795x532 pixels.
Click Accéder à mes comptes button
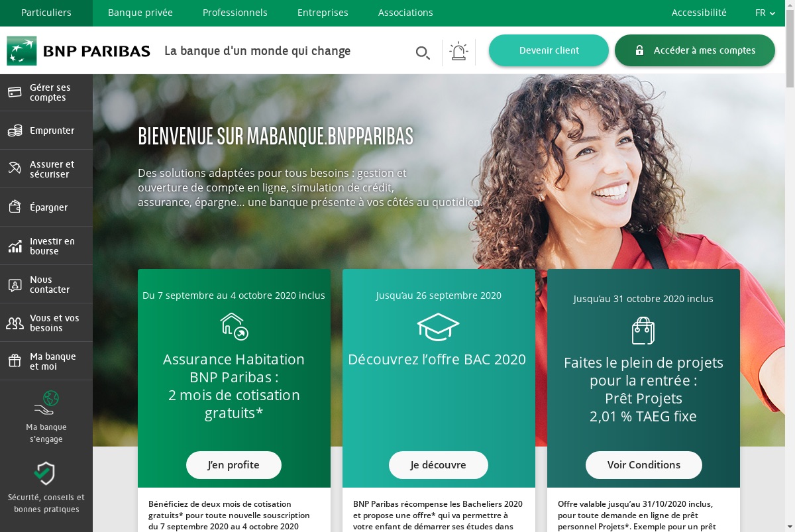pyautogui.click(x=695, y=50)
